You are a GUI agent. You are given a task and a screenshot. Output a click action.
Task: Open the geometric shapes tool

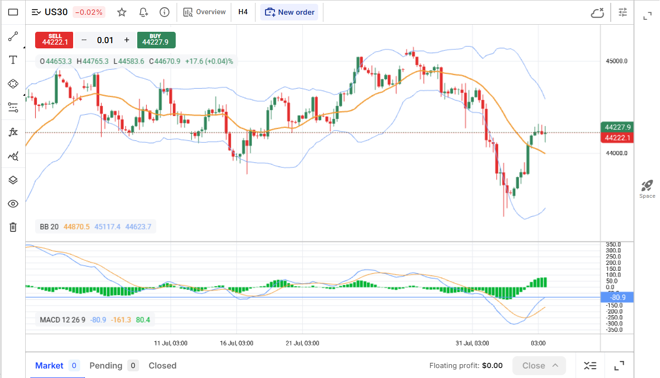click(x=13, y=84)
